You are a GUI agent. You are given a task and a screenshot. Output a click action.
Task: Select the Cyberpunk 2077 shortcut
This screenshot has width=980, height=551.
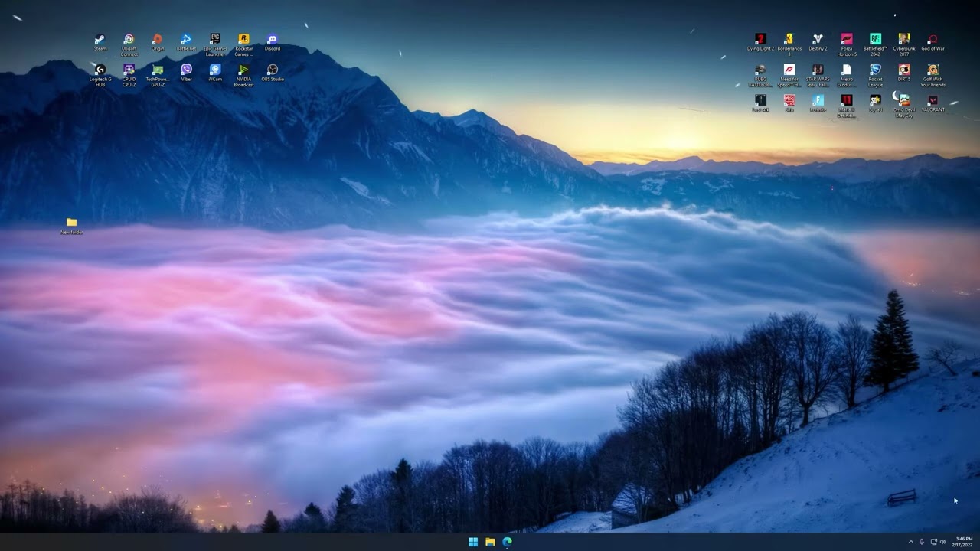(x=904, y=45)
